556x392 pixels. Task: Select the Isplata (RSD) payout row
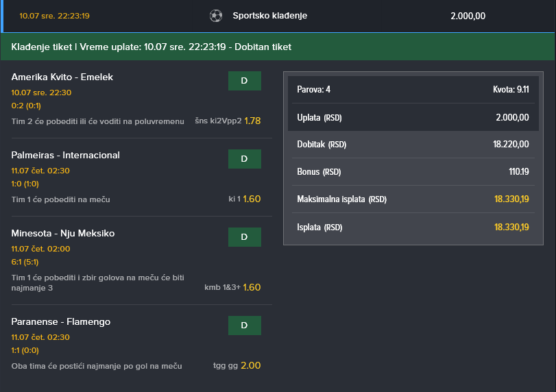pyautogui.click(x=413, y=228)
